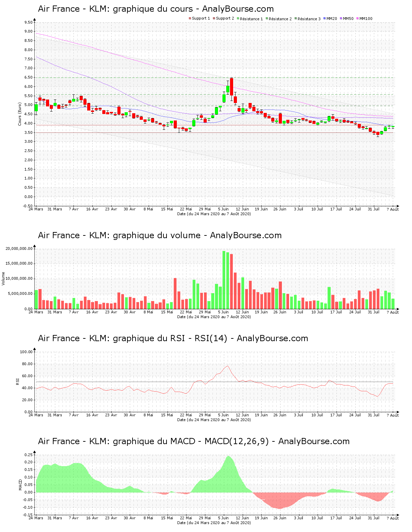Click the 'graphique du cours' chart title
Screen dimensions: 412x532
pos(156,9)
